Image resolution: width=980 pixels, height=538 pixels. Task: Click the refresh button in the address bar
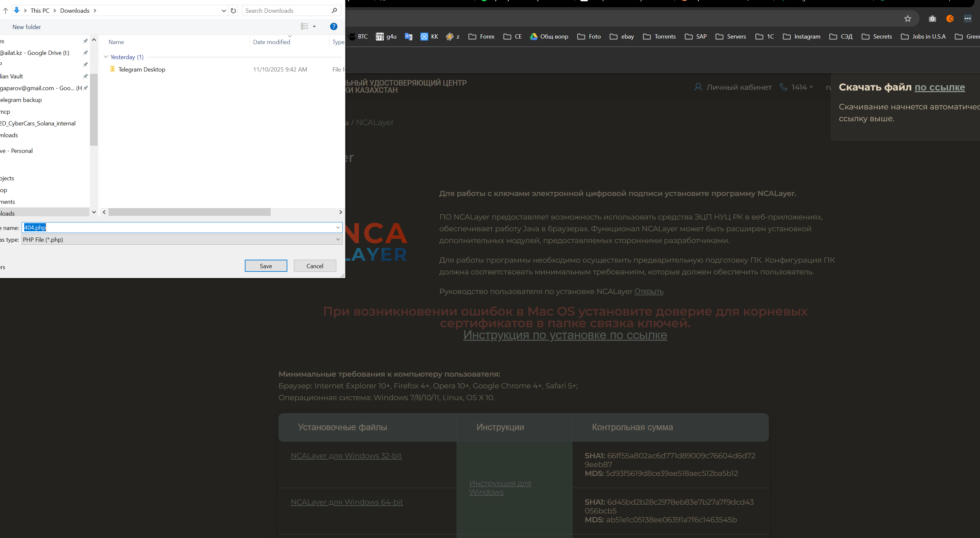pyautogui.click(x=233, y=11)
